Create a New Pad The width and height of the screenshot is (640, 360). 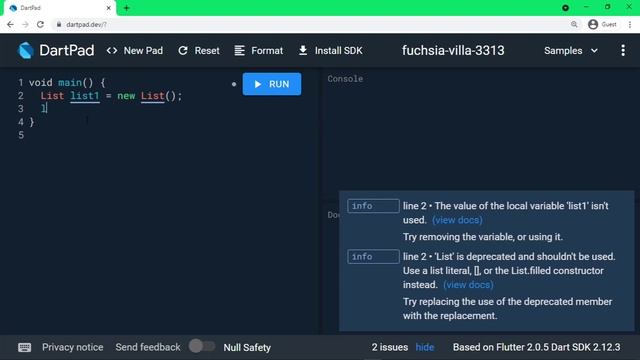click(x=135, y=51)
